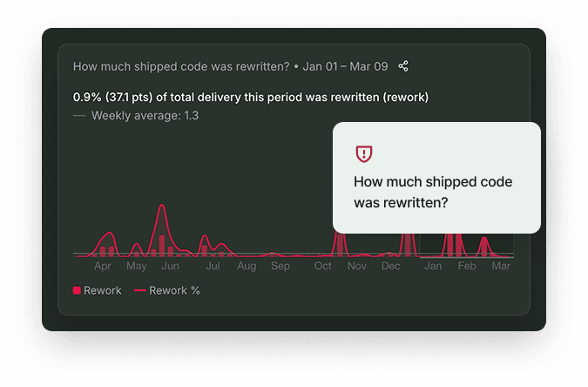Select the Jun label on the axis
588x387 pixels.
point(170,266)
